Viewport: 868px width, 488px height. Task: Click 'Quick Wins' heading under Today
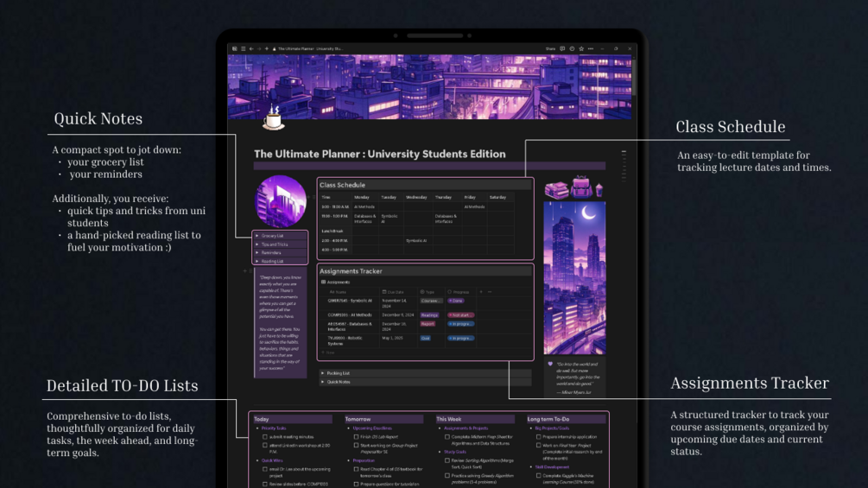272,460
